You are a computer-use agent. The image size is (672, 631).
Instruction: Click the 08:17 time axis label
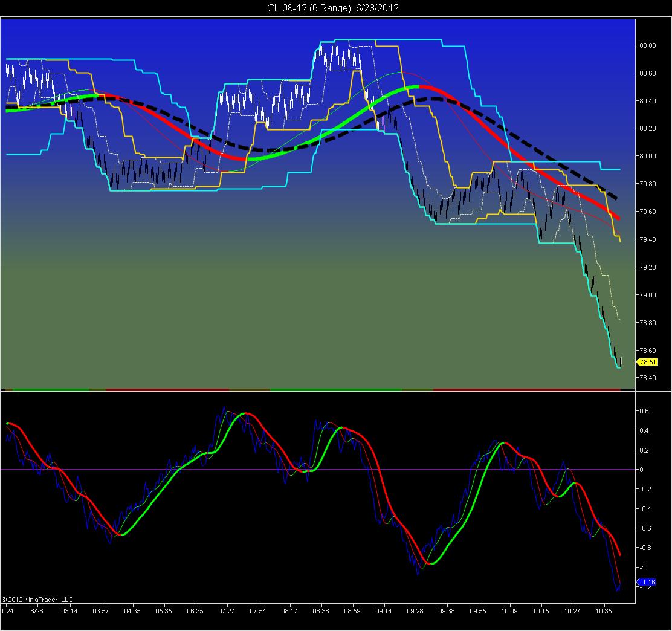coord(289,611)
